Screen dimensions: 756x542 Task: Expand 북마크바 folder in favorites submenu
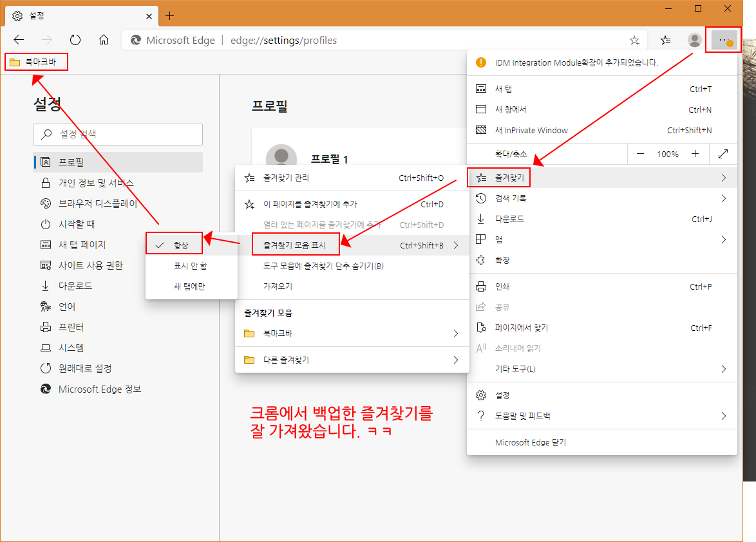coord(352,333)
